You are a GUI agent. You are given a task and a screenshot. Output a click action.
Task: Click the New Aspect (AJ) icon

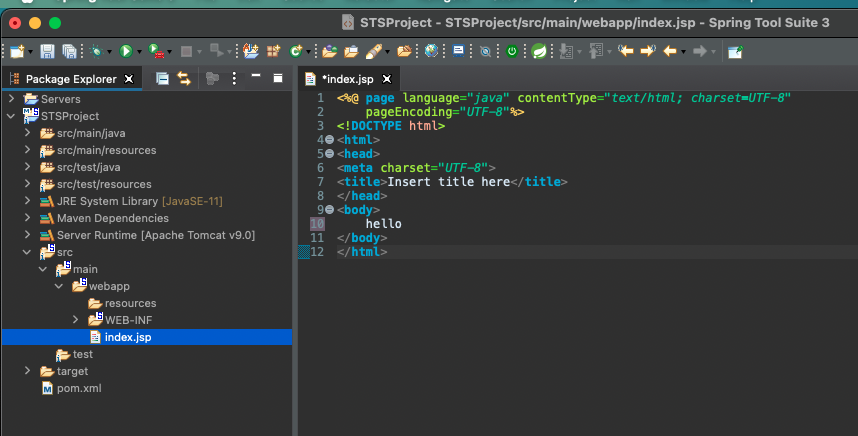251,51
